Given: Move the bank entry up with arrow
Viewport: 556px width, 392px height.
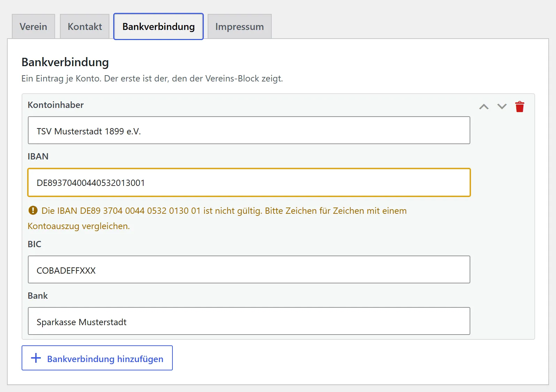Looking at the screenshot, I should coord(484,107).
